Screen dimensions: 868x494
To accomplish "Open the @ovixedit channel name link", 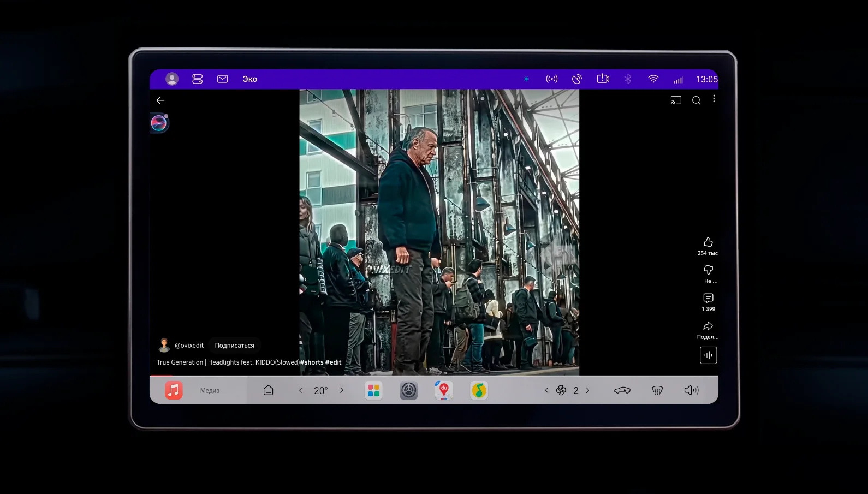I will coord(189,346).
